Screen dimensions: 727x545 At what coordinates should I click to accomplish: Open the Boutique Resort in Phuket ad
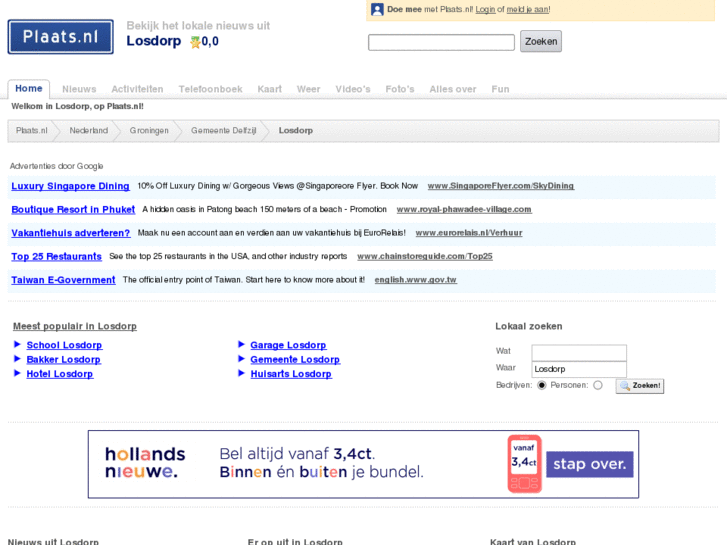(73, 210)
